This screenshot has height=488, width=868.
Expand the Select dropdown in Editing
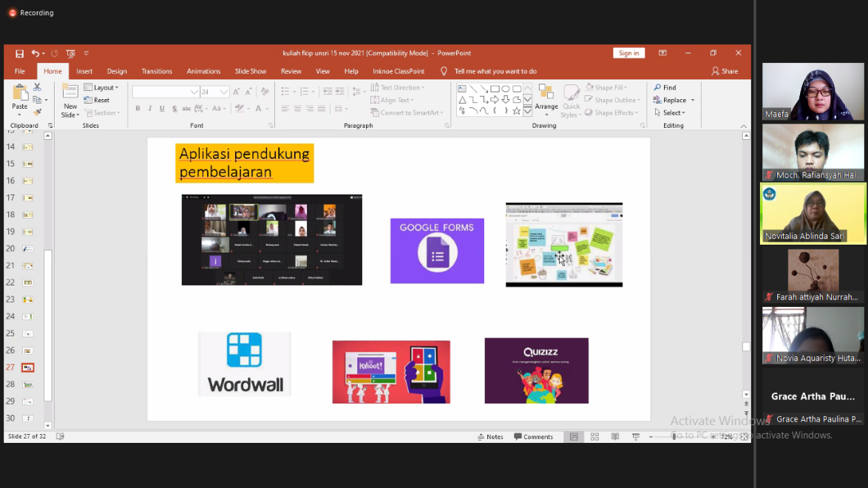click(x=670, y=112)
